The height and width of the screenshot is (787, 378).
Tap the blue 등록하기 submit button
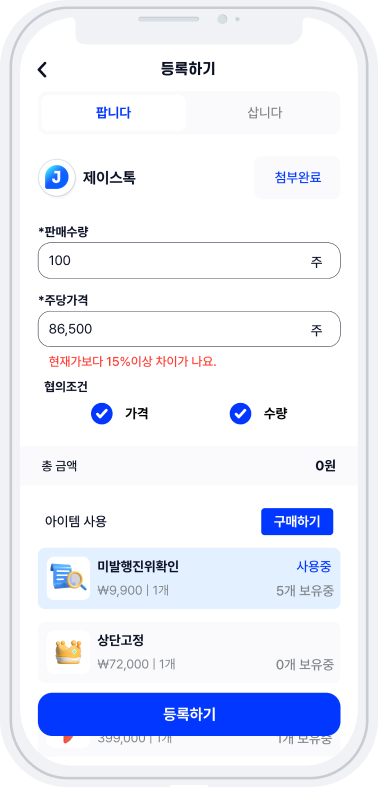point(189,714)
